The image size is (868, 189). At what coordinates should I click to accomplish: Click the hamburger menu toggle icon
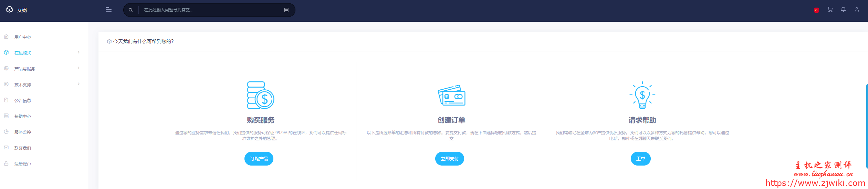[108, 10]
